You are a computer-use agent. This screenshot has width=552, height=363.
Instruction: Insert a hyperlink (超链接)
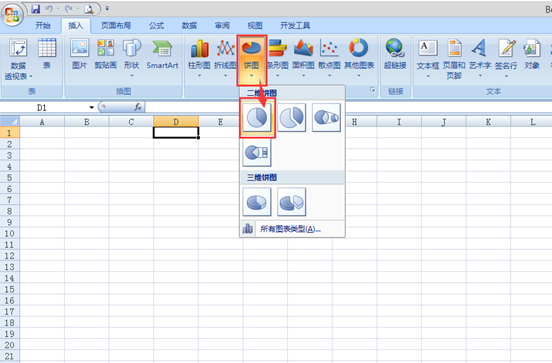coord(395,54)
